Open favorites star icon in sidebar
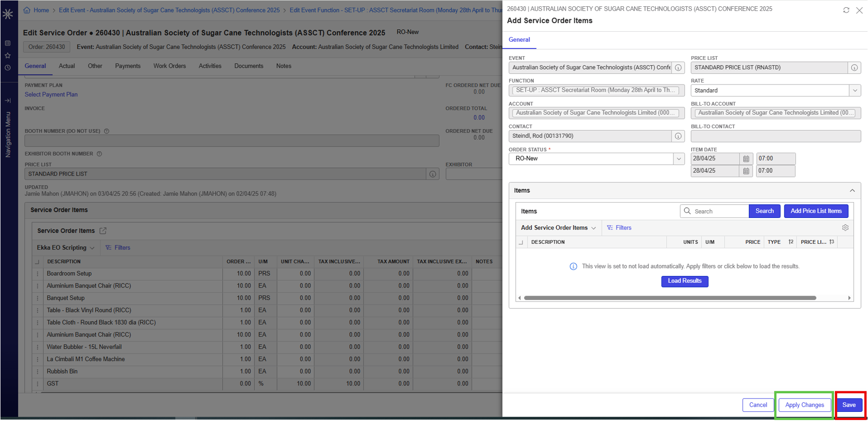The height and width of the screenshot is (421, 868). (8, 56)
